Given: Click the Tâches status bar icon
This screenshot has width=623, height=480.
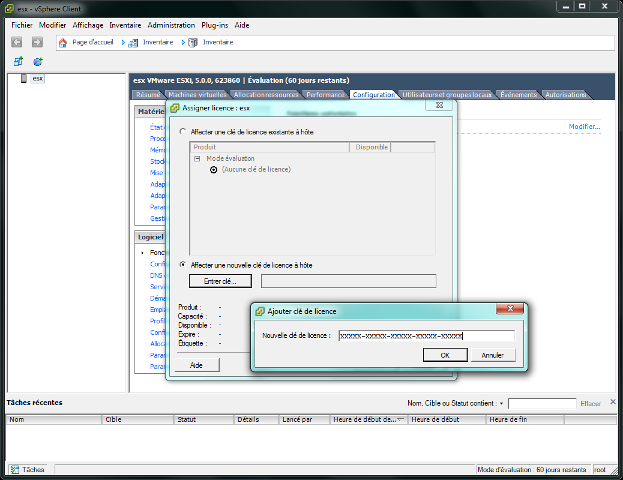Looking at the screenshot, I should coord(15,470).
